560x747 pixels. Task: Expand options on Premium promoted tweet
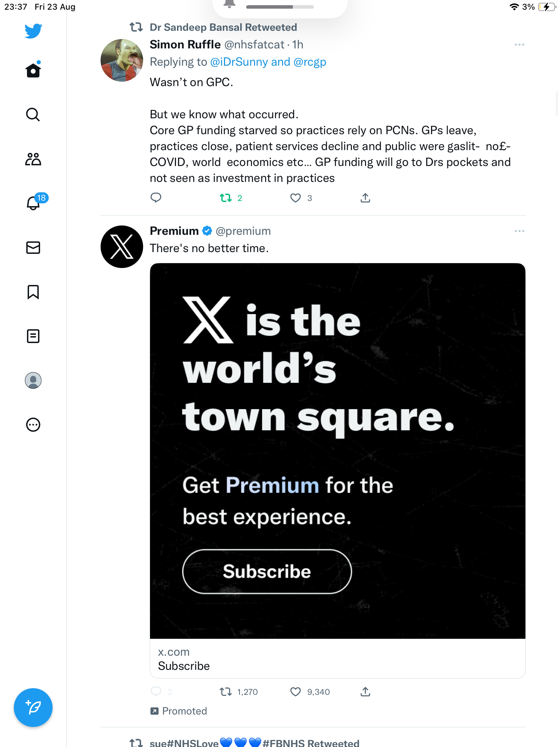tap(519, 231)
